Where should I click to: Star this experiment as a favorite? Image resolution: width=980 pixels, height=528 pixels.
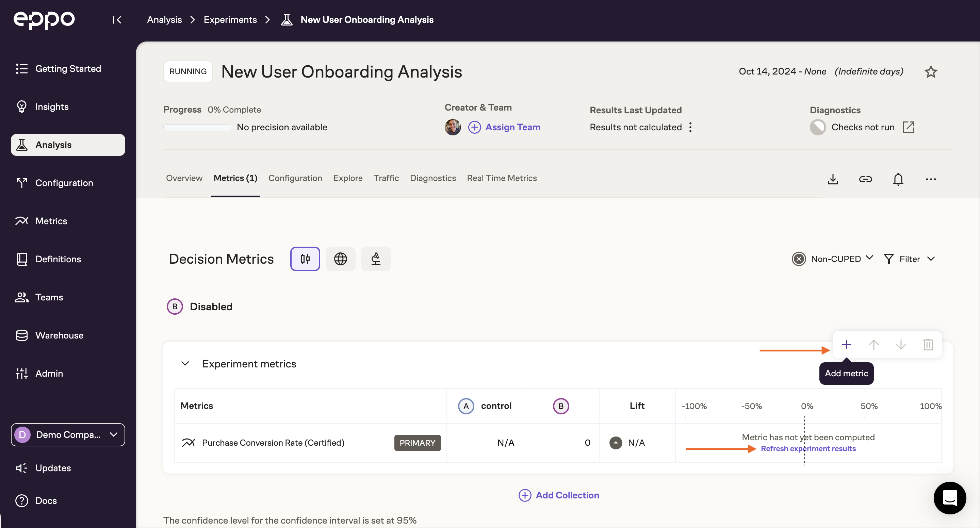pyautogui.click(x=931, y=71)
